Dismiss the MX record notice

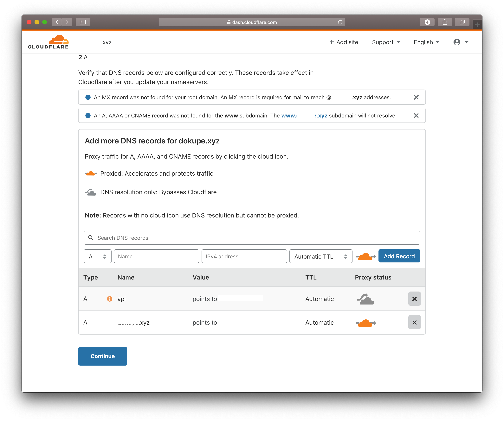coord(416,97)
